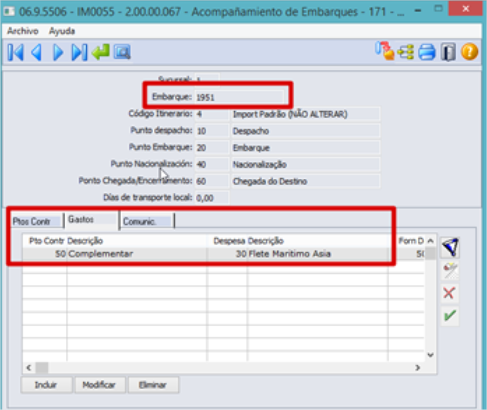Screen dimensions: 487x410
Task: Click the Punto Embarque code field
Action: tap(212, 147)
